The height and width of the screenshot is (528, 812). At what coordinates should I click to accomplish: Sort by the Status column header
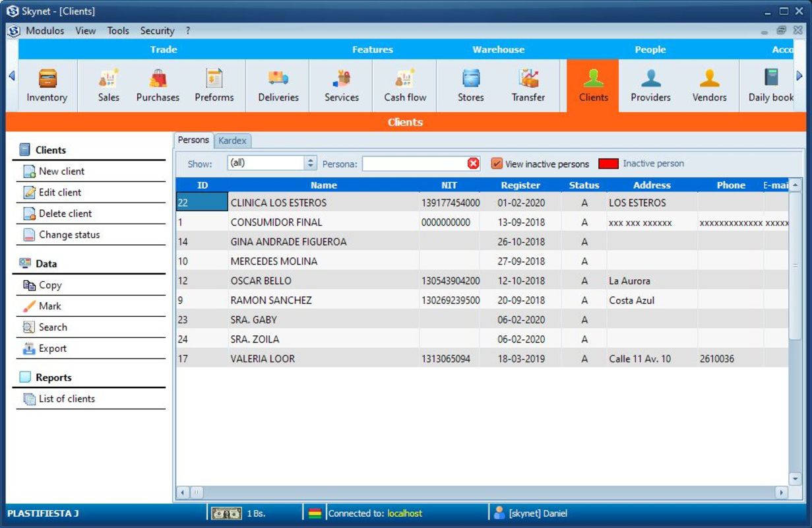click(x=584, y=185)
